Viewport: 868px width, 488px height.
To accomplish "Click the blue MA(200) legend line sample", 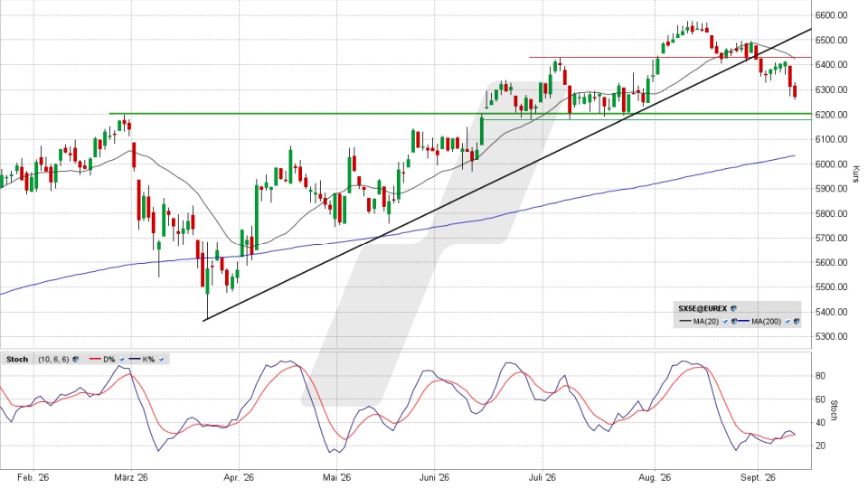I will (743, 321).
